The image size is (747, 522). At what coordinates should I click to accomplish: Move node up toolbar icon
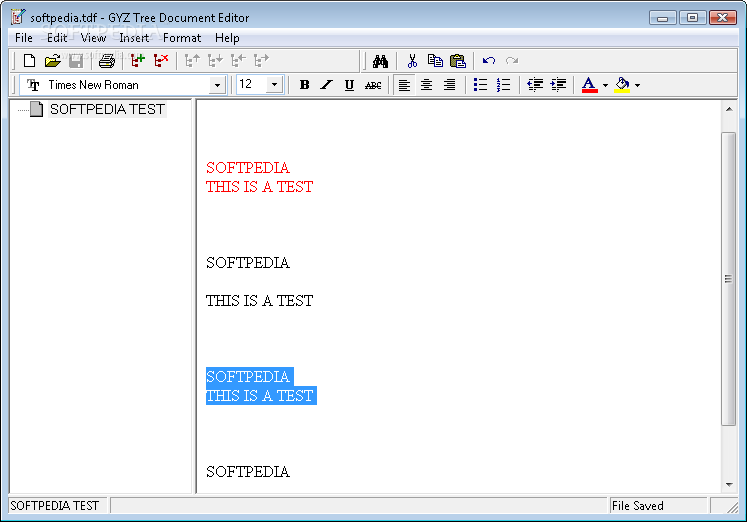[192, 61]
